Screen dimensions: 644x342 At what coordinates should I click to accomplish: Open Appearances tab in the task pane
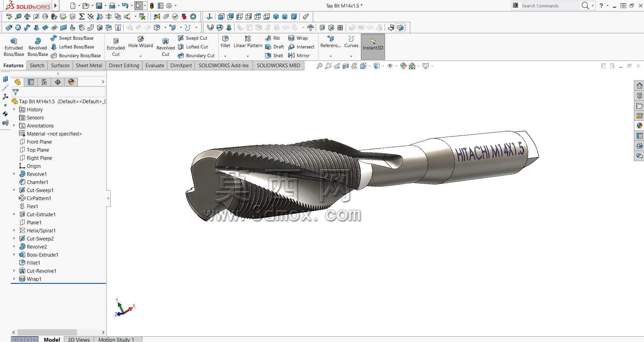(639, 126)
